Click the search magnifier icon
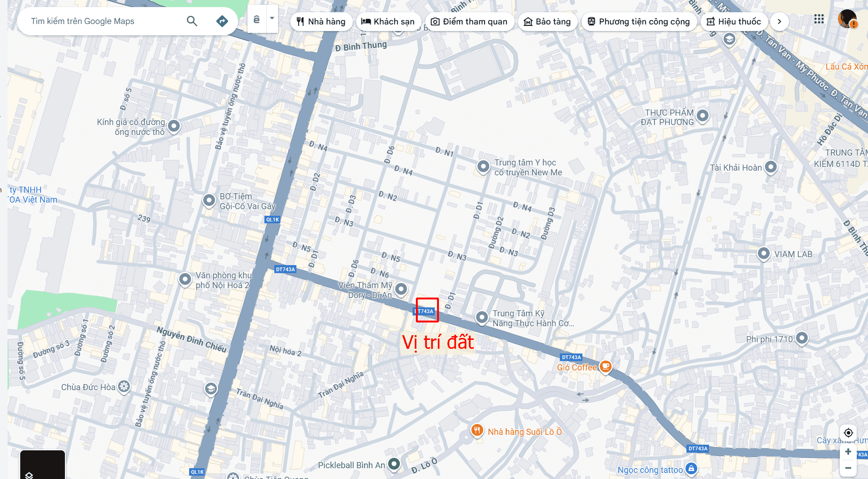 [192, 21]
